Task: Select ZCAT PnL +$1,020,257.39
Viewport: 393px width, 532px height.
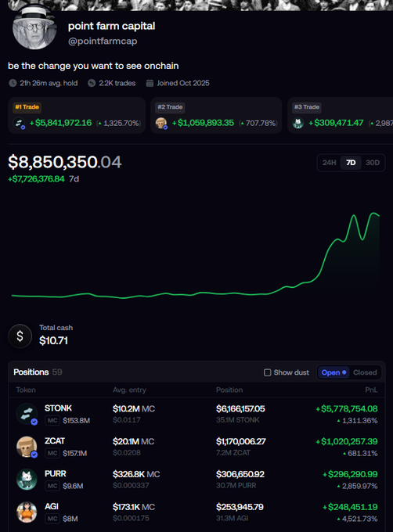Action: coord(347,441)
